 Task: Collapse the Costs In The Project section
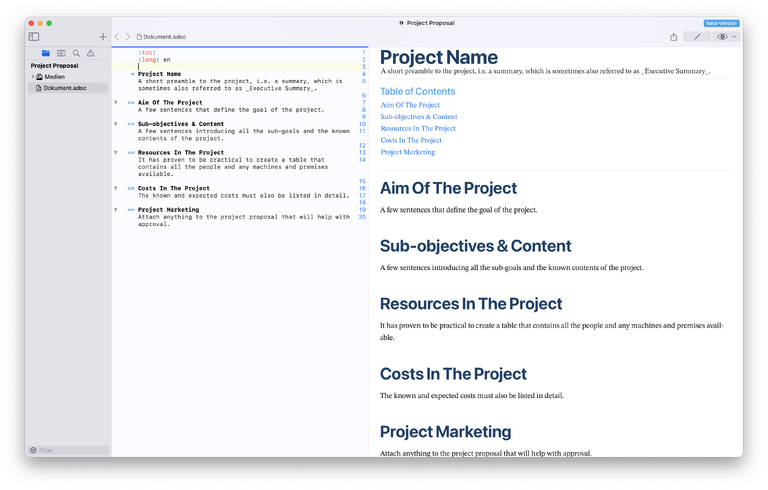[116, 188]
